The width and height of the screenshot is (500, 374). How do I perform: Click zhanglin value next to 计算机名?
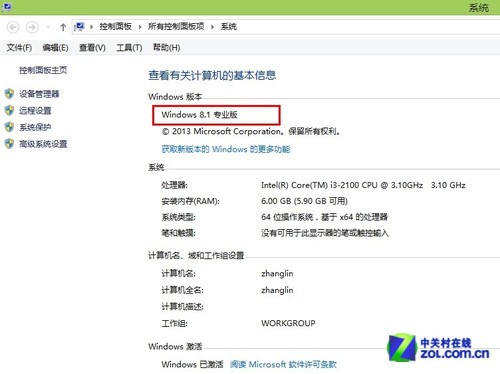click(277, 274)
